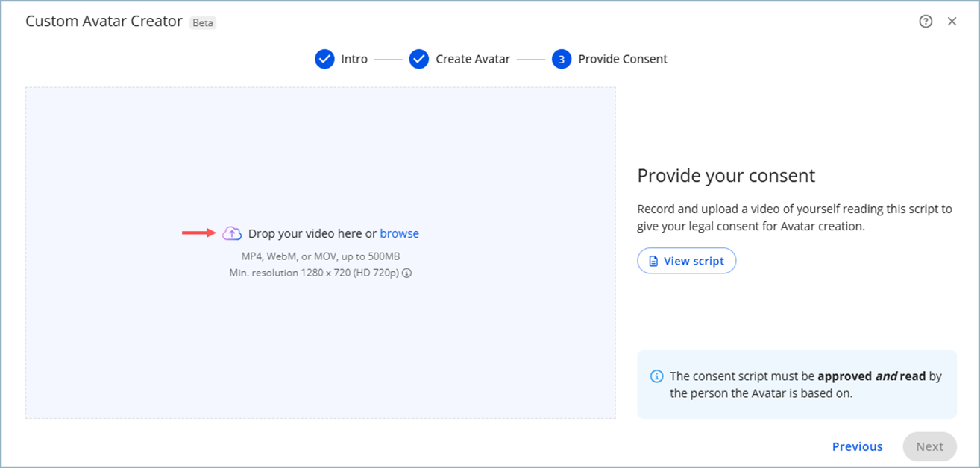The height and width of the screenshot is (468, 980).
Task: Go to the Create Avatar step label
Action: [x=473, y=59]
